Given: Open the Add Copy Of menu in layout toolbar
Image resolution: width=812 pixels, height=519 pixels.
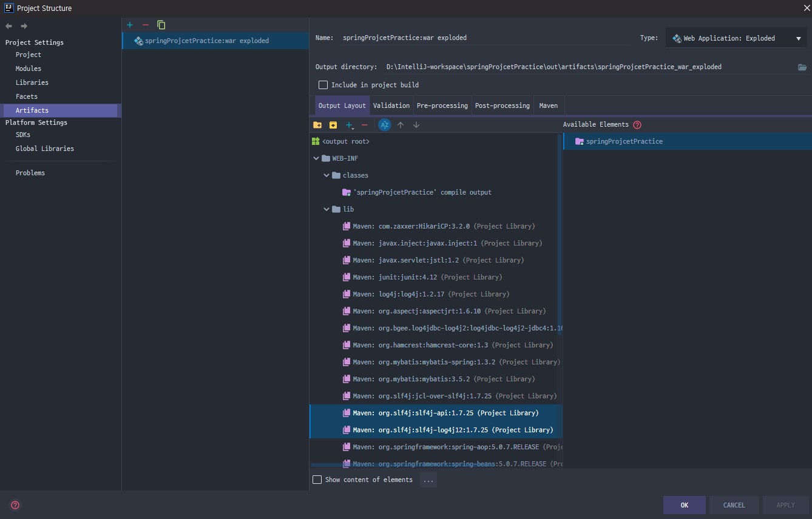Looking at the screenshot, I should click(350, 125).
